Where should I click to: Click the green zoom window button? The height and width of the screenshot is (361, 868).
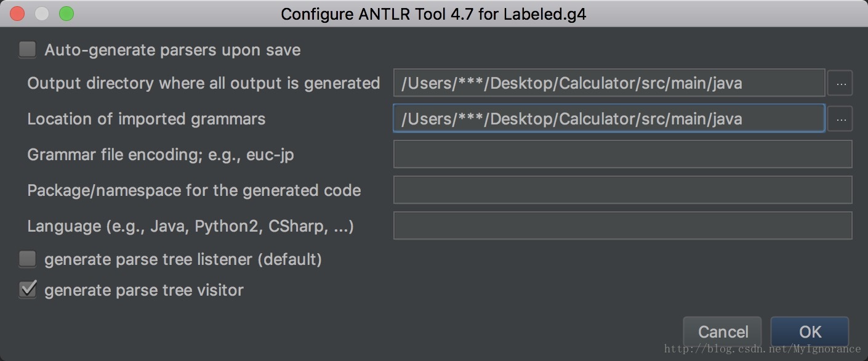point(66,14)
